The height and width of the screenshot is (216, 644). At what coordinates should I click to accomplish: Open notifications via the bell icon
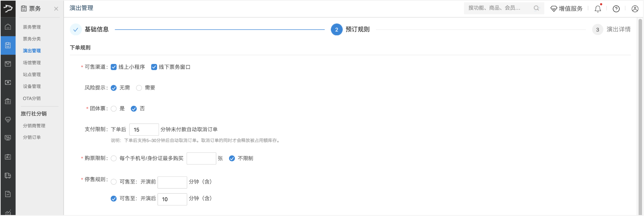597,9
